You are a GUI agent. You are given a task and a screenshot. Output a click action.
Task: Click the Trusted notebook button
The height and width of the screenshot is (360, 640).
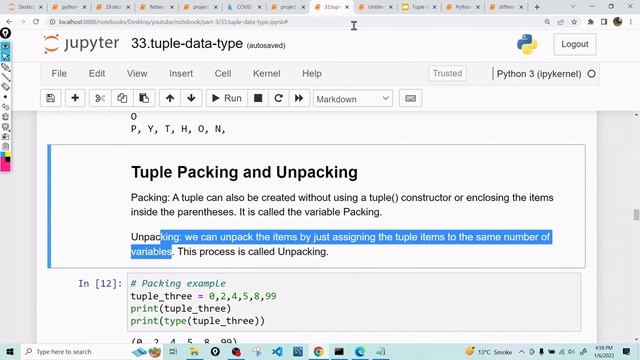coord(447,73)
